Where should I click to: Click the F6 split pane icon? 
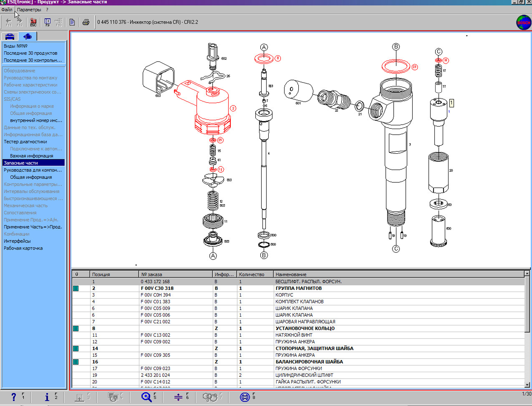178,397
